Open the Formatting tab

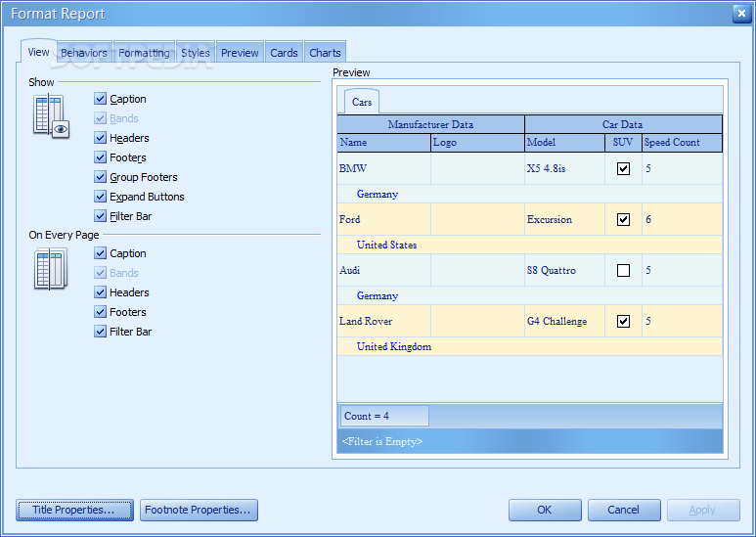tap(144, 53)
